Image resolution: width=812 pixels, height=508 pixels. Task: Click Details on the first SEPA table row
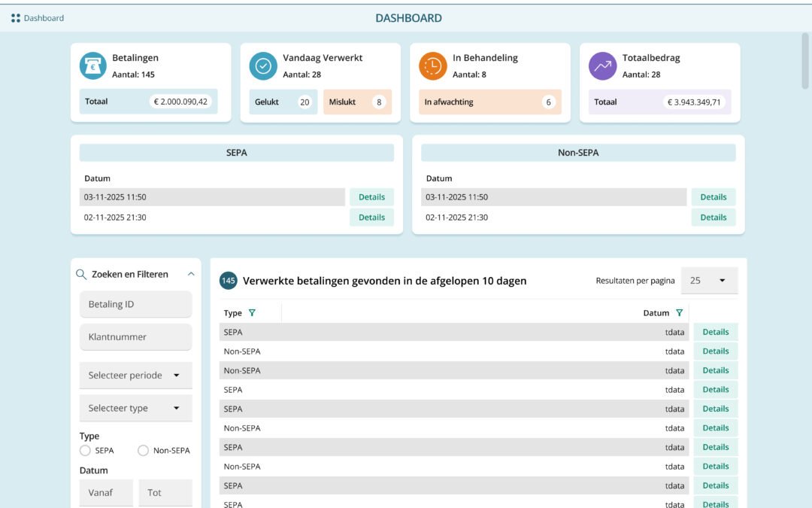click(715, 331)
